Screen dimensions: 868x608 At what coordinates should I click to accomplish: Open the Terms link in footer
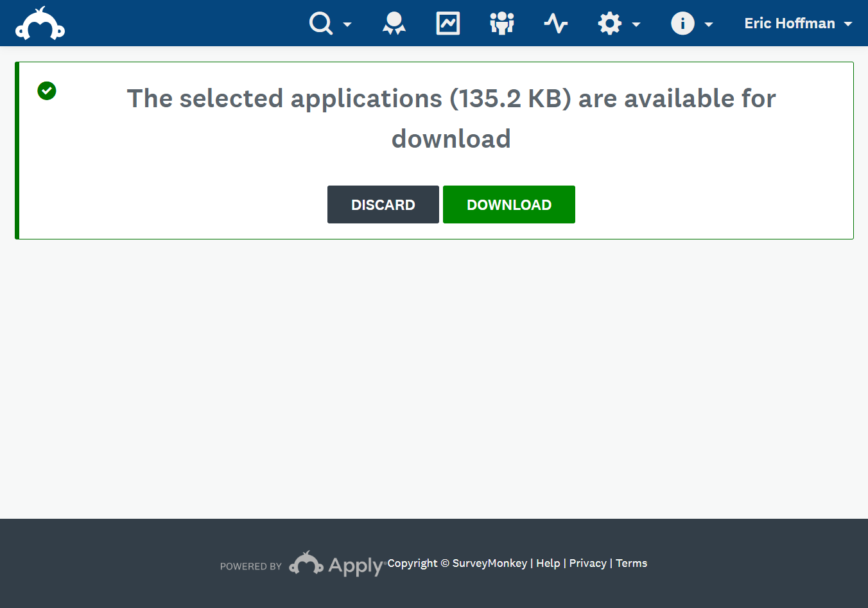pos(632,563)
